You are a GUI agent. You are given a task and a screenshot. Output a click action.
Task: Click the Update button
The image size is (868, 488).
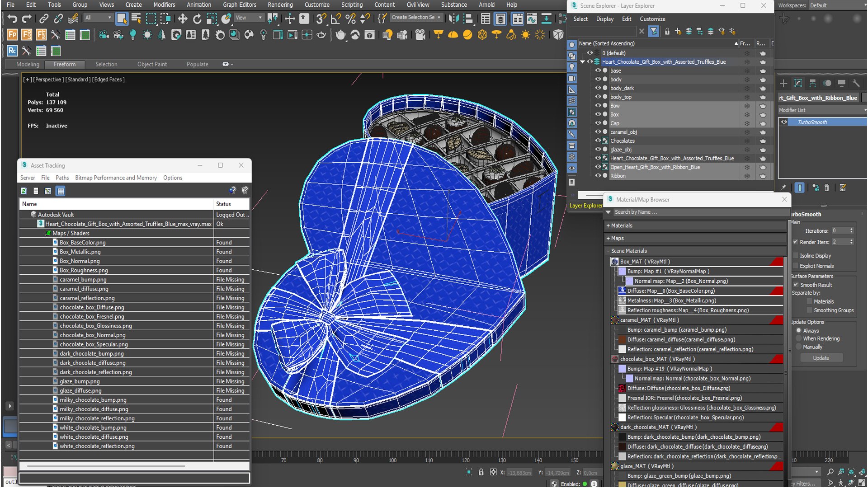821,358
